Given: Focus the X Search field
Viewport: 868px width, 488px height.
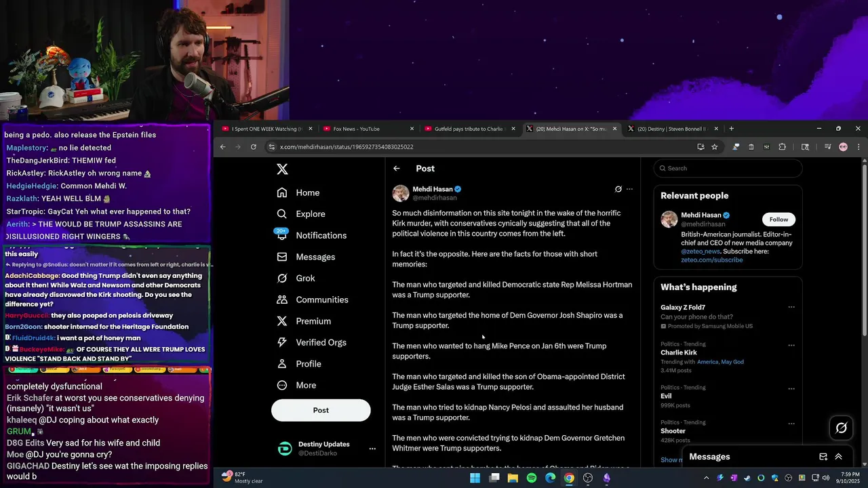Looking at the screenshot, I should [x=728, y=168].
